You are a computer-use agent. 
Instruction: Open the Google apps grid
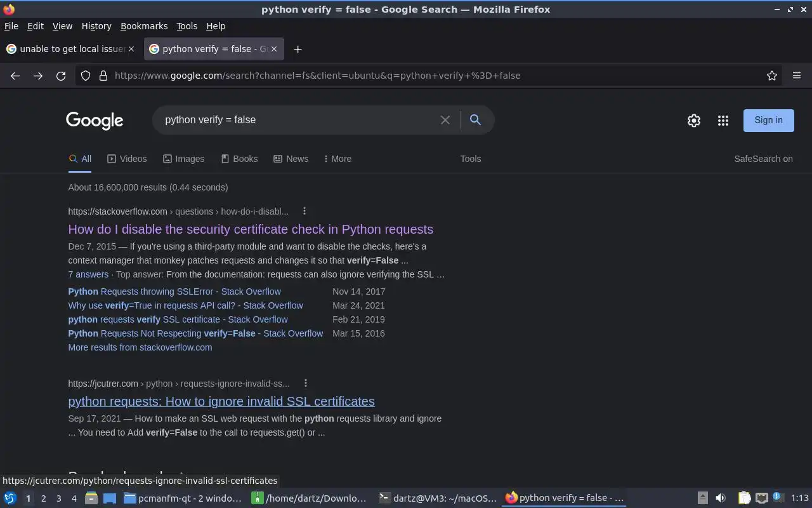[723, 121]
